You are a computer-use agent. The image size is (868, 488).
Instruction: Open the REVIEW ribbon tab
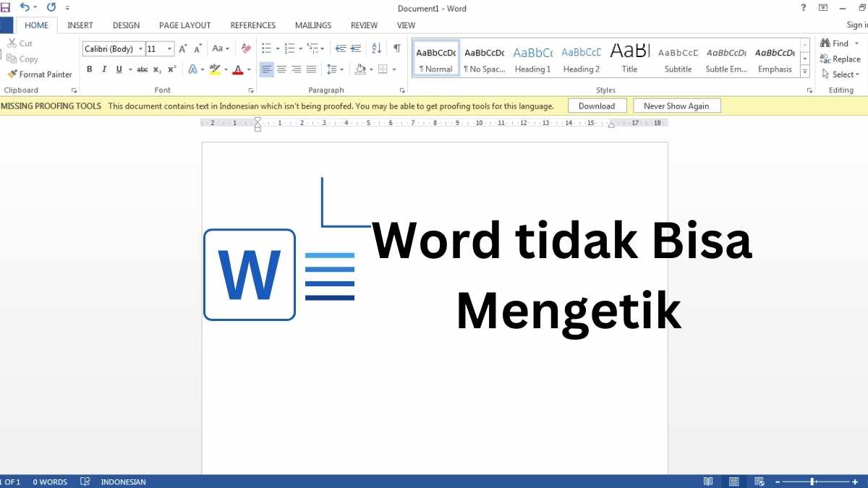pyautogui.click(x=364, y=25)
